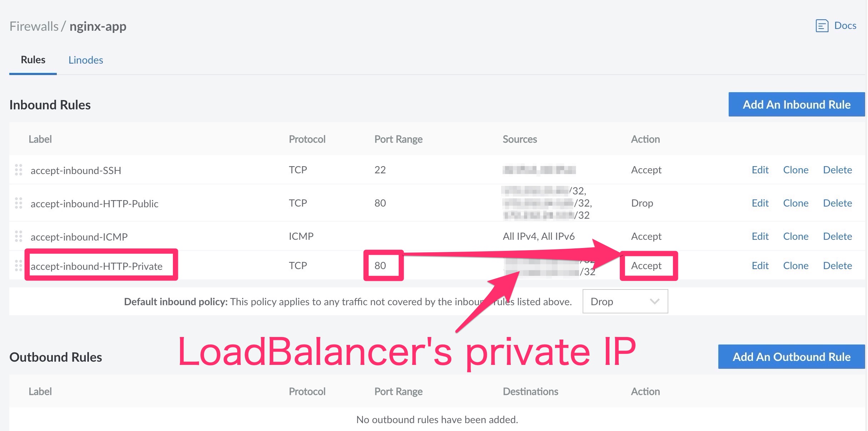Open the Default inbound policy dropdown
868x431 pixels.
coord(625,301)
